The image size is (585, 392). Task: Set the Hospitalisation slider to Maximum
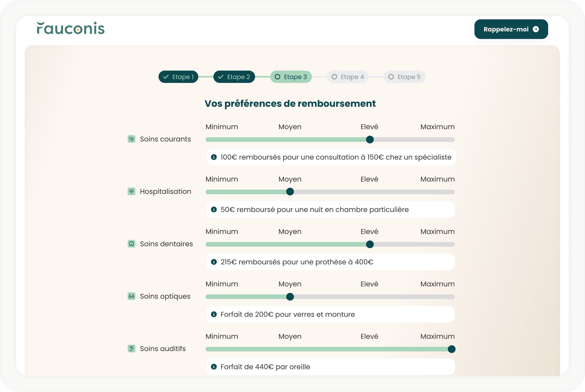coord(452,192)
